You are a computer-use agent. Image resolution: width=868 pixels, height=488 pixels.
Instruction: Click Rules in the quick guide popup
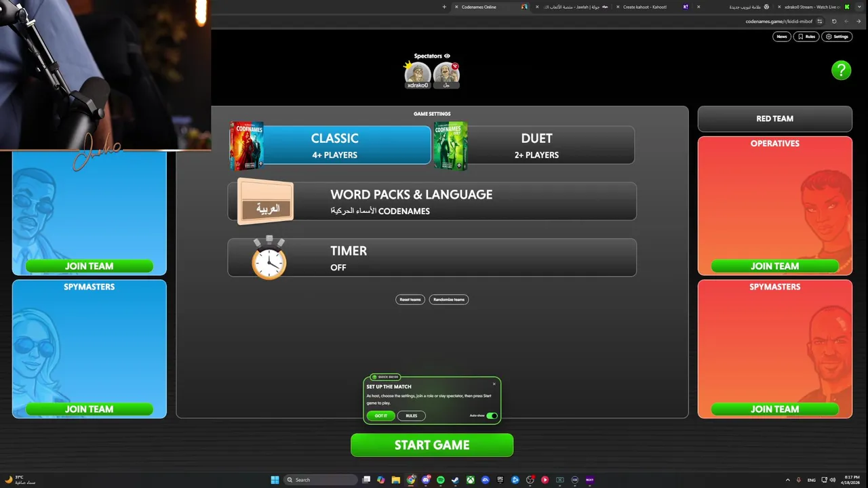point(412,415)
